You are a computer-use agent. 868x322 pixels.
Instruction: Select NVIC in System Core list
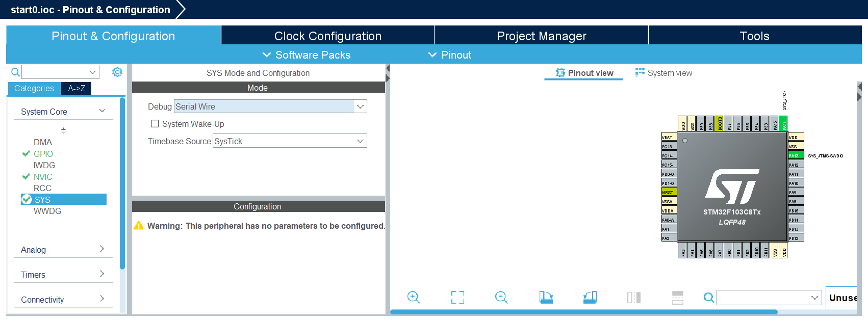pos(43,177)
